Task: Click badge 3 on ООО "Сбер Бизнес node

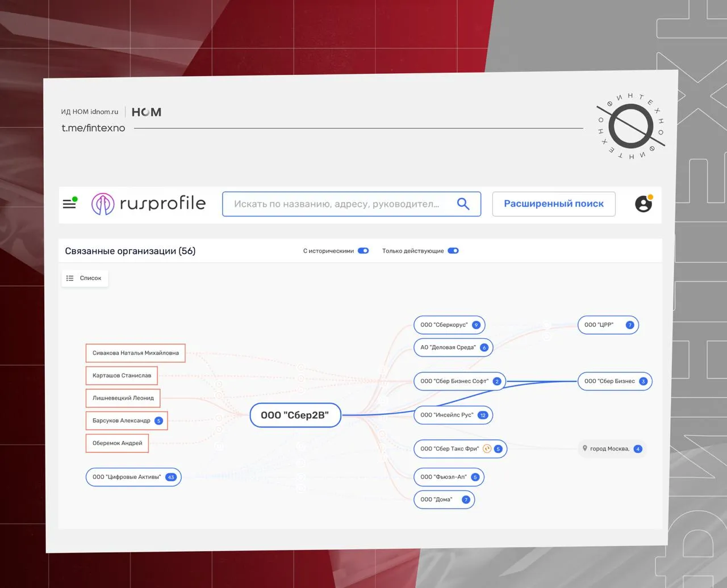Action: (643, 381)
